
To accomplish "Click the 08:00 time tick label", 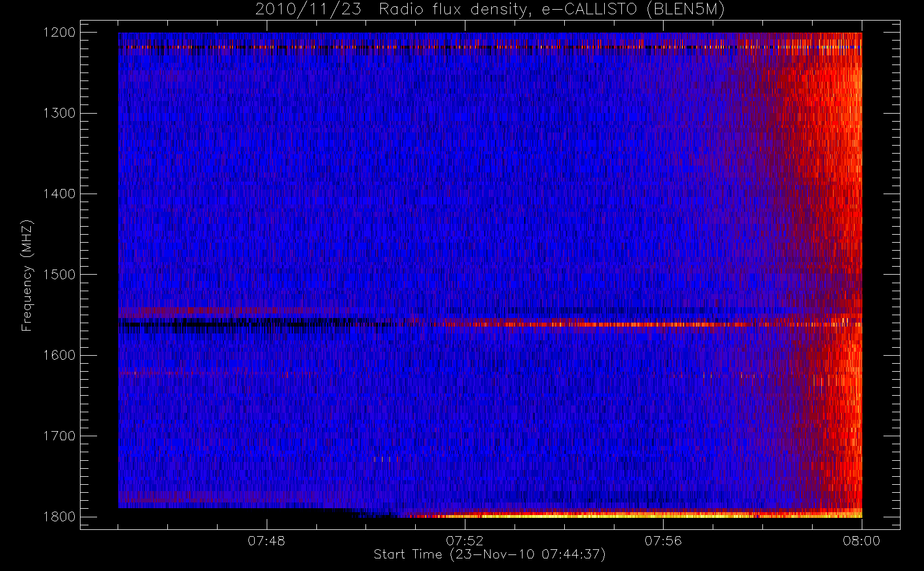I will [x=862, y=541].
